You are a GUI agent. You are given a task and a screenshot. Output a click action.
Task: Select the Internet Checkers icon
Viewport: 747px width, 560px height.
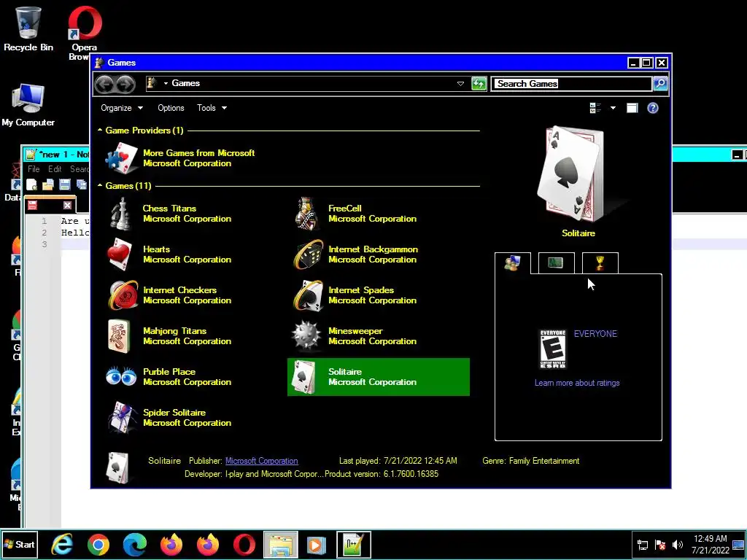tap(123, 295)
